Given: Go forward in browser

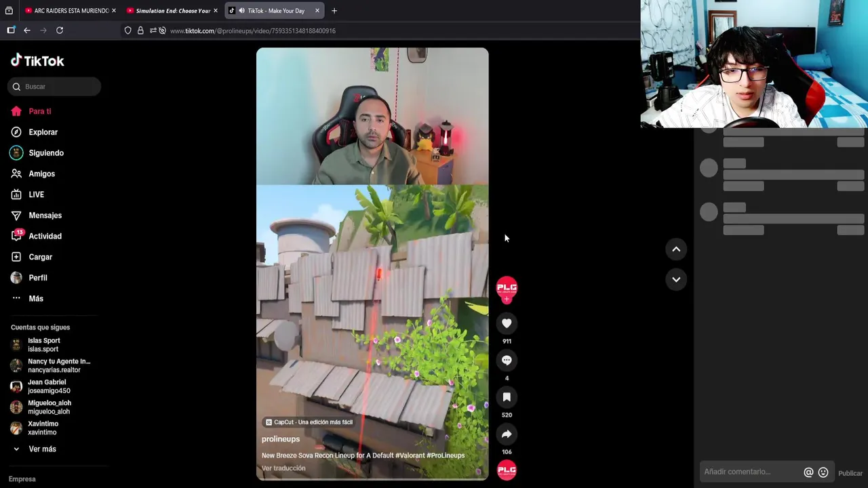Looking at the screenshot, I should click(x=43, y=30).
